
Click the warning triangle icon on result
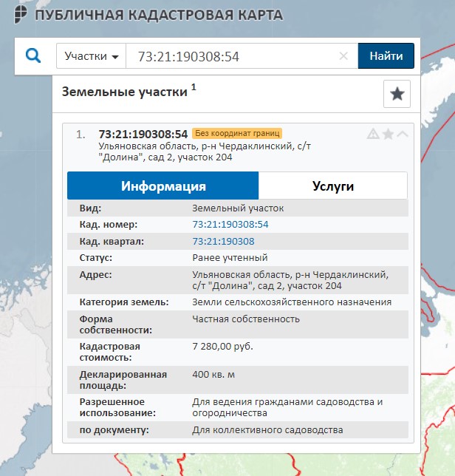373,134
